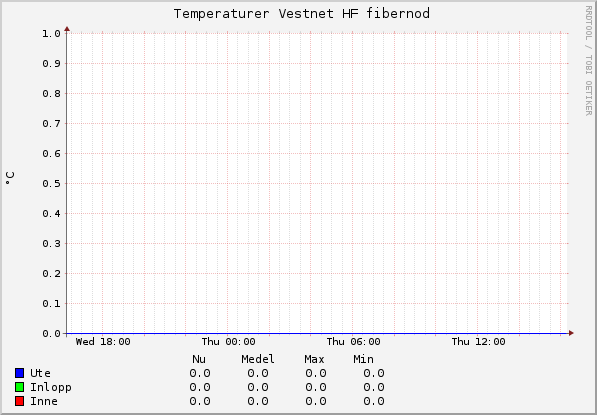
Task: Click the blue Ute legend swatch
Action: coord(19,373)
